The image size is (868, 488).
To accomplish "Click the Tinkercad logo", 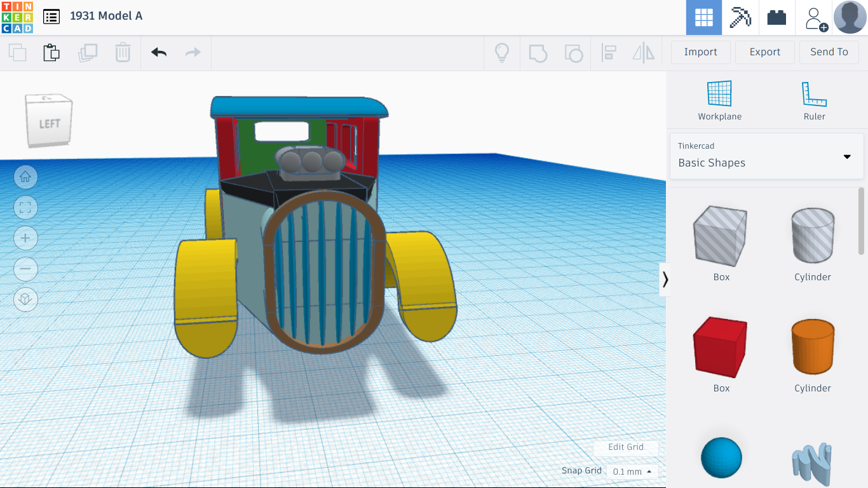I will (17, 17).
